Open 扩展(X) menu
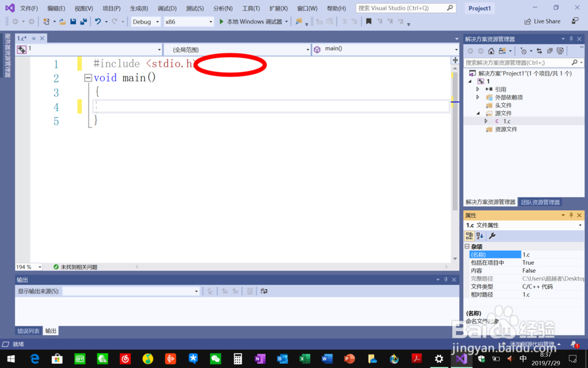588x368 pixels. (x=278, y=8)
